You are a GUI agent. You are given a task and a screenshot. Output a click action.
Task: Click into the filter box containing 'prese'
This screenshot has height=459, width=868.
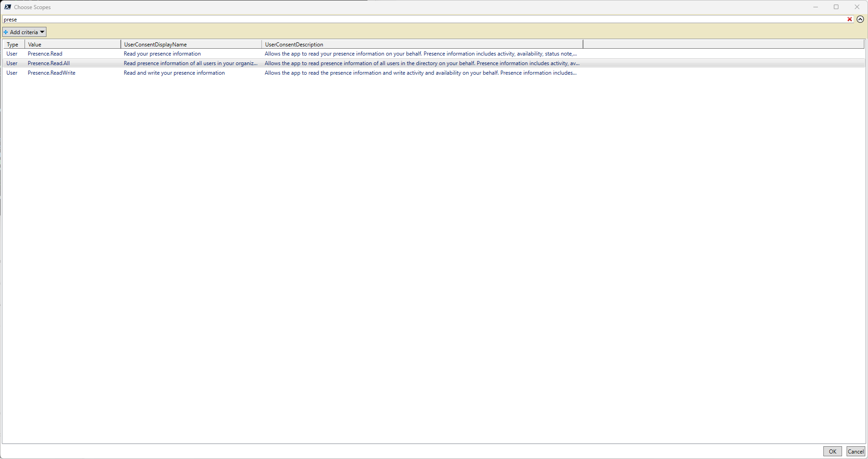pyautogui.click(x=410, y=19)
